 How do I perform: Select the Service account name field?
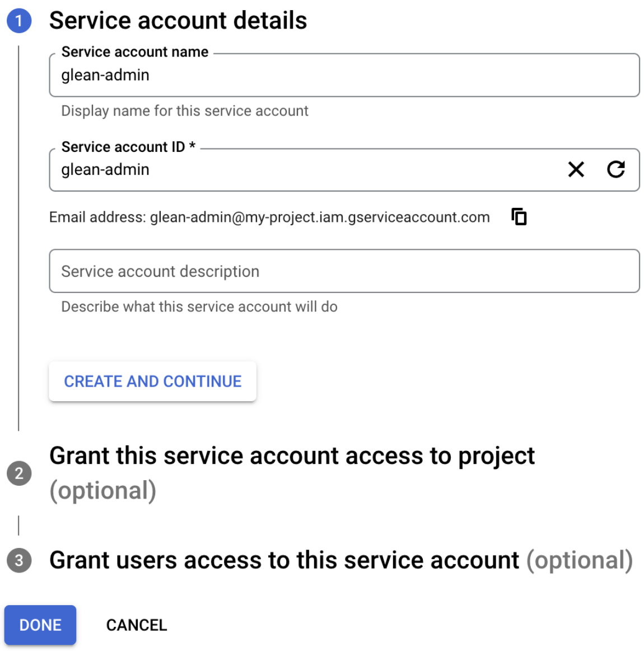(344, 75)
